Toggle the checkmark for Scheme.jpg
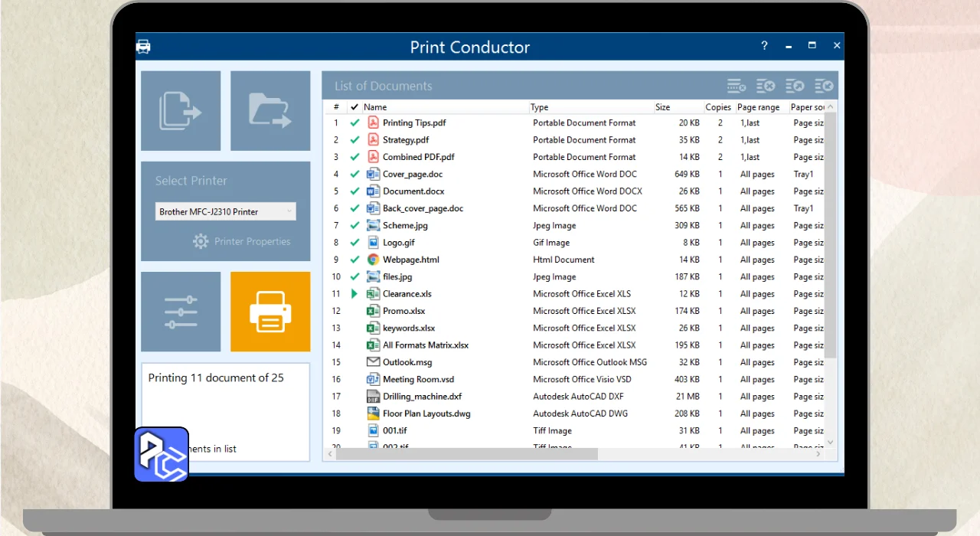 click(354, 225)
